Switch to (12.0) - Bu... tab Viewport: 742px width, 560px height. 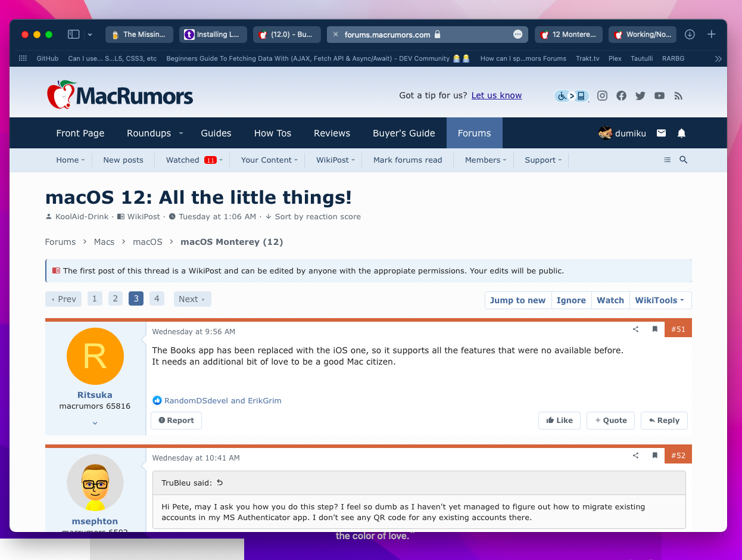point(287,35)
